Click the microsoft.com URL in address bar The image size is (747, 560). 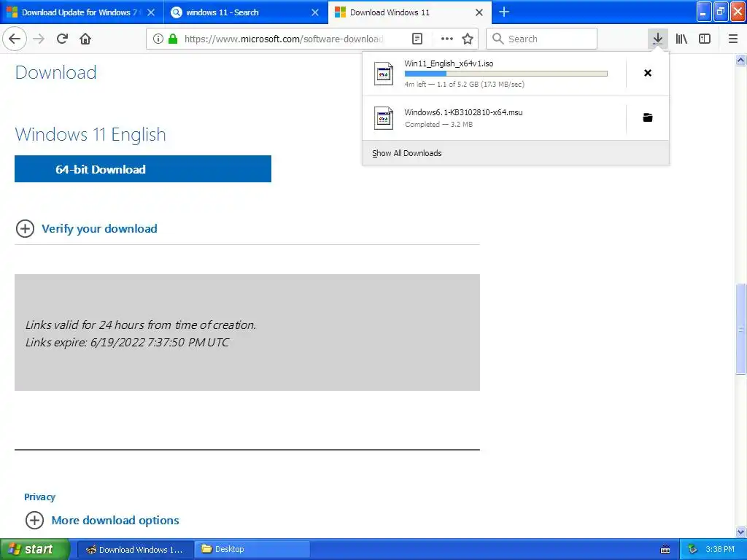284,39
